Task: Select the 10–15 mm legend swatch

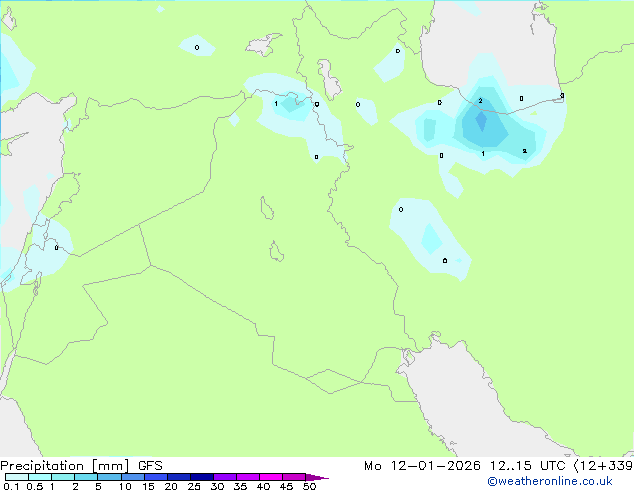Action: coord(132,477)
